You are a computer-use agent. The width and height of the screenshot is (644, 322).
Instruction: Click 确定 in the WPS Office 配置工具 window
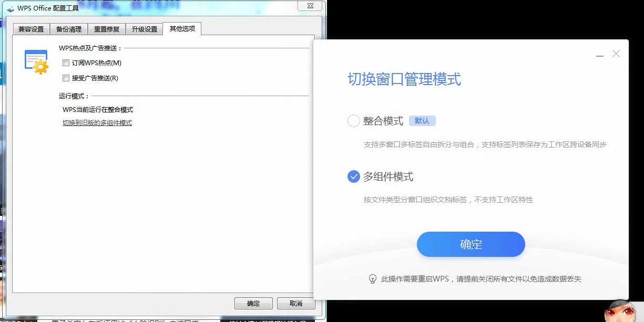pos(253,304)
